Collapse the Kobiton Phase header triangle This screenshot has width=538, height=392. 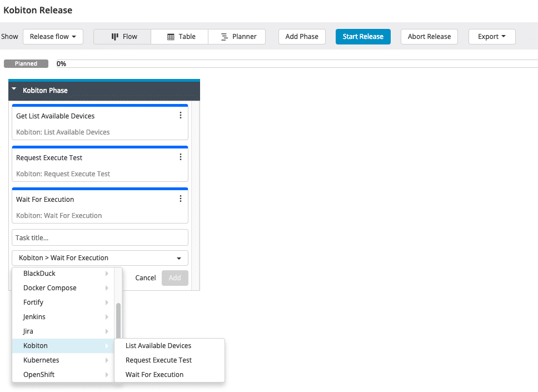click(x=14, y=90)
